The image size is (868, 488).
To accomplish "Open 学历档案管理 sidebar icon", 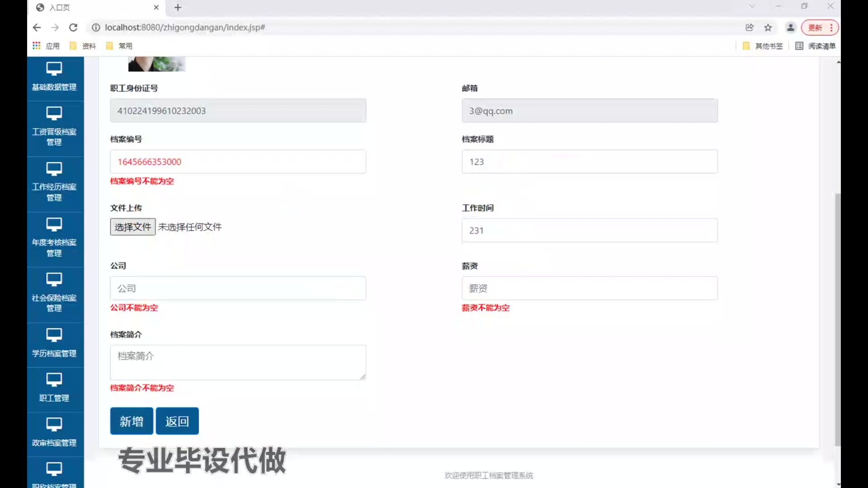I will pos(54,335).
